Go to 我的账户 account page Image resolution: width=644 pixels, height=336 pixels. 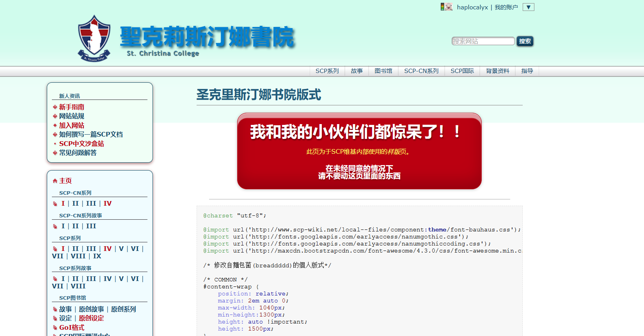tap(506, 7)
